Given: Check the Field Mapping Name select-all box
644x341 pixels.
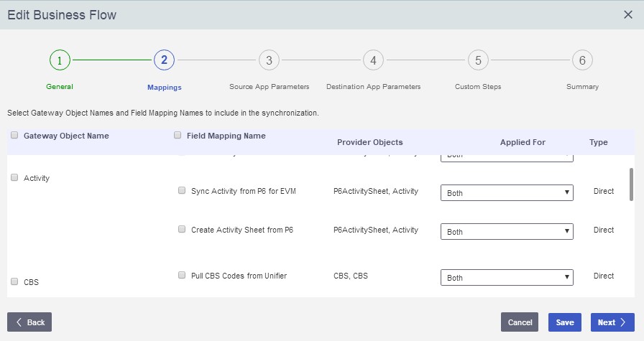Looking at the screenshot, I should [x=178, y=135].
